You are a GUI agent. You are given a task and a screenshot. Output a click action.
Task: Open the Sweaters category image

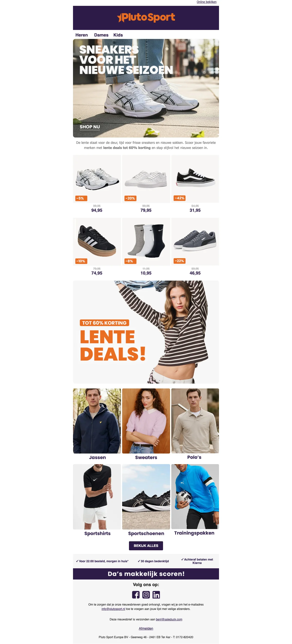click(x=146, y=421)
